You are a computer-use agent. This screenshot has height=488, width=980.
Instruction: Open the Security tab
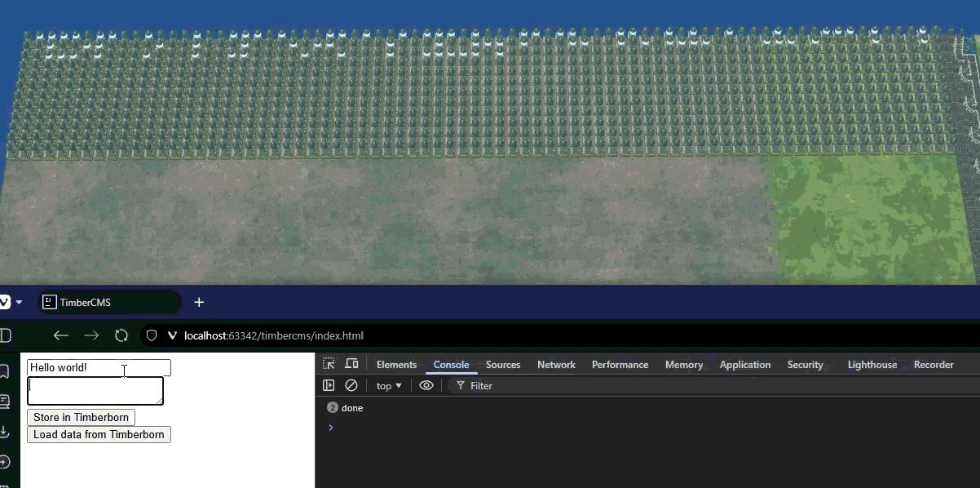(x=805, y=365)
